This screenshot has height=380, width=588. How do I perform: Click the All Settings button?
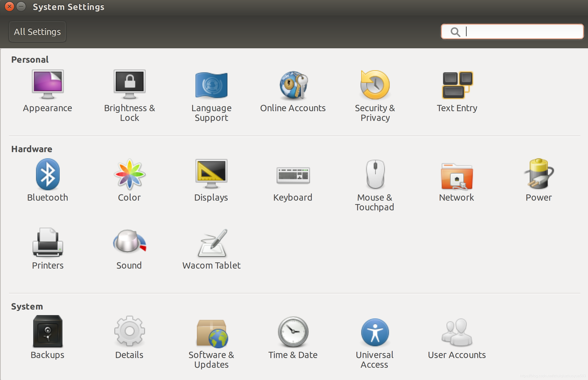pos(37,32)
